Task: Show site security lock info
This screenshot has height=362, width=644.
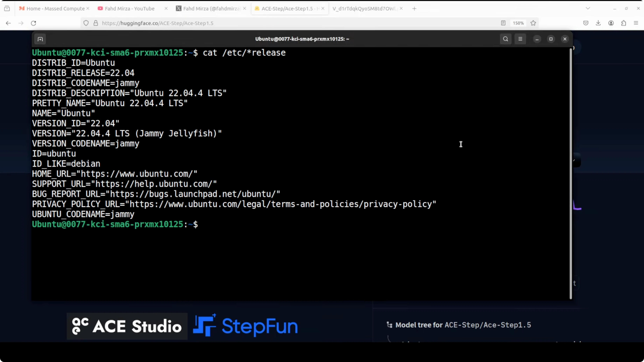Action: (96, 23)
